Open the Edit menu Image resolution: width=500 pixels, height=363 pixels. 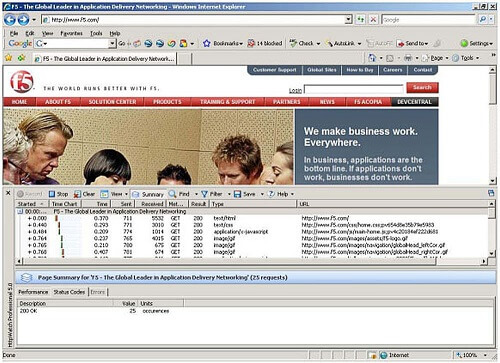click(x=30, y=33)
